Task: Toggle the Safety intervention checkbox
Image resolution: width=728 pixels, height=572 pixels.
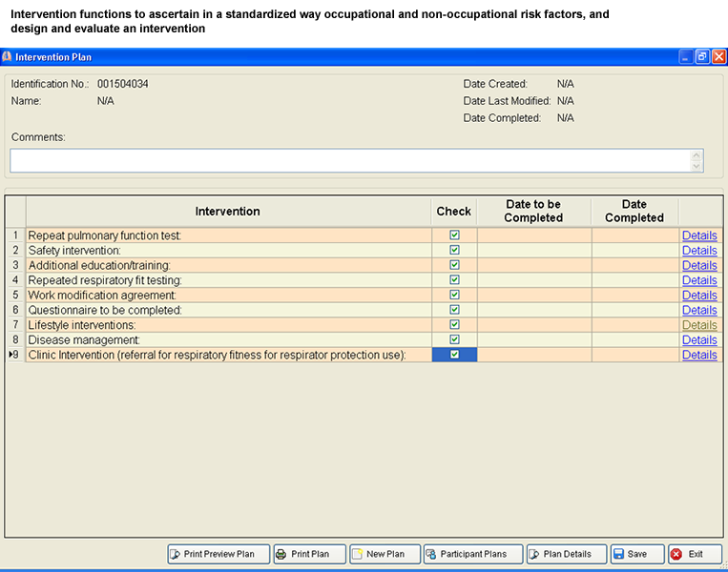Action: (454, 250)
